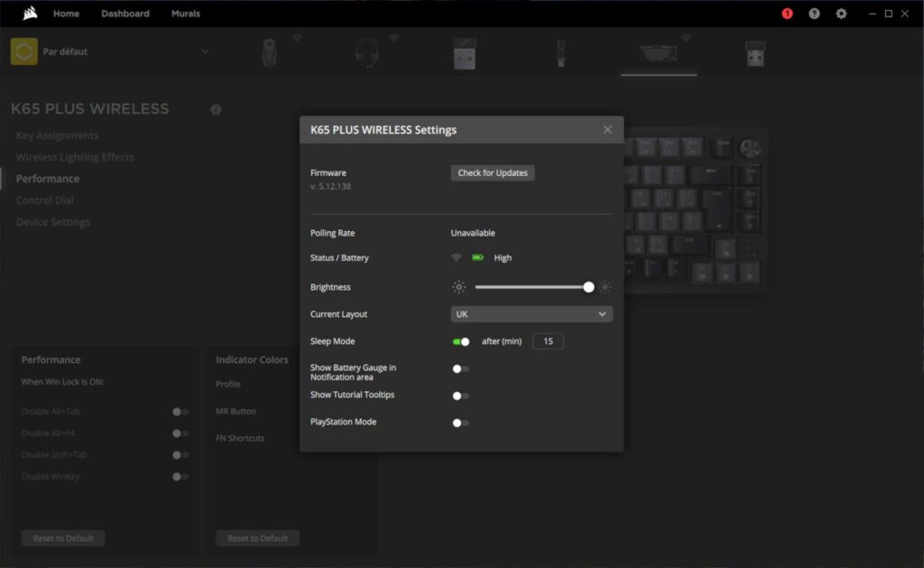Close the K65 PLUS WIRELESS Settings dialog
Image resolution: width=924 pixels, height=568 pixels.
(607, 130)
